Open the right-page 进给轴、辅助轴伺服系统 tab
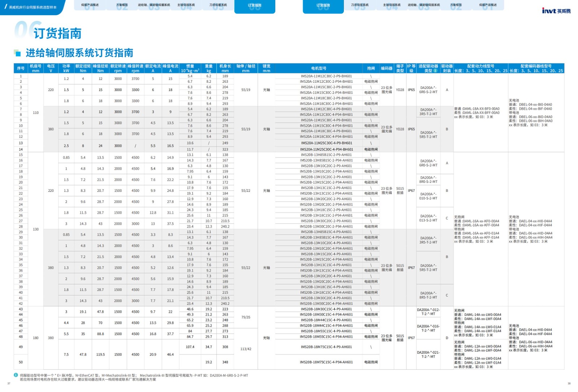 [x=424, y=5]
